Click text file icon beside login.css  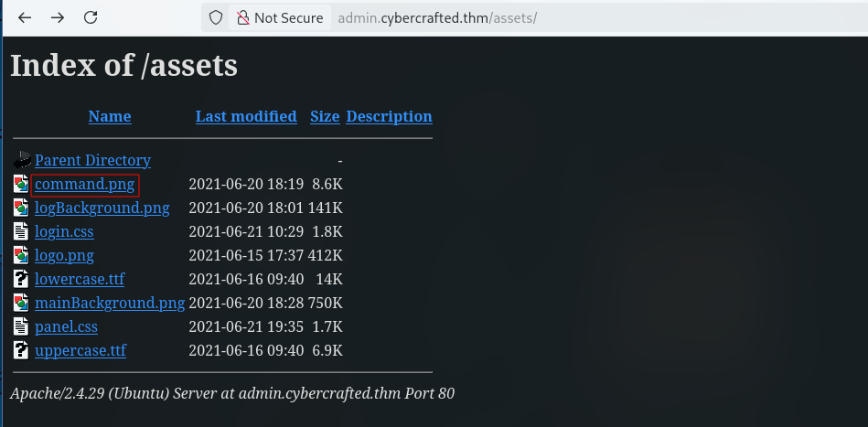[21, 231]
